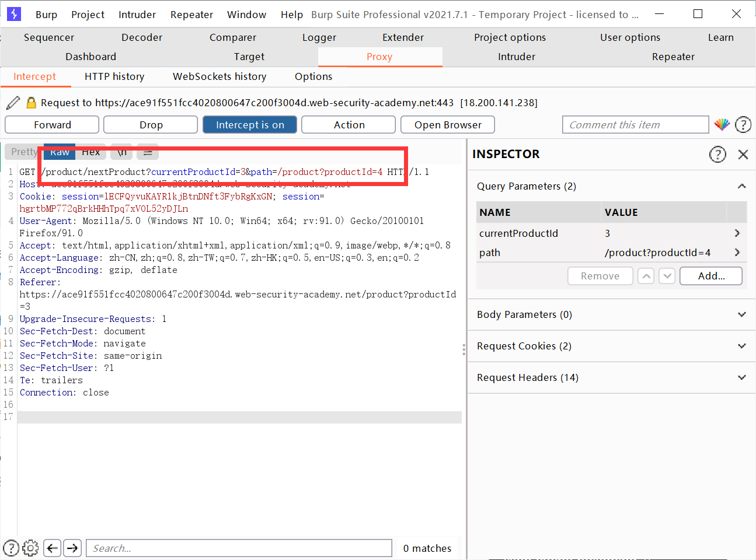Screen dimensions: 756x560
Task: Open the WebSockets history sub-tab
Action: pyautogui.click(x=220, y=76)
